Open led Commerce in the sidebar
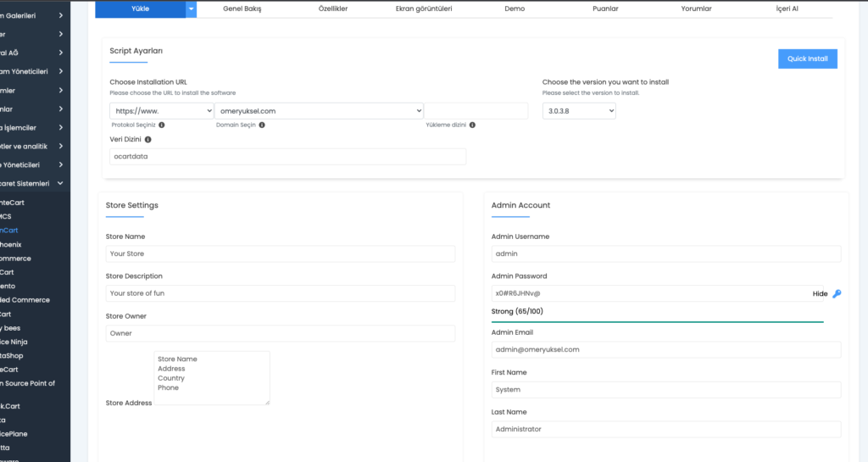Image resolution: width=868 pixels, height=462 pixels. coord(25,300)
